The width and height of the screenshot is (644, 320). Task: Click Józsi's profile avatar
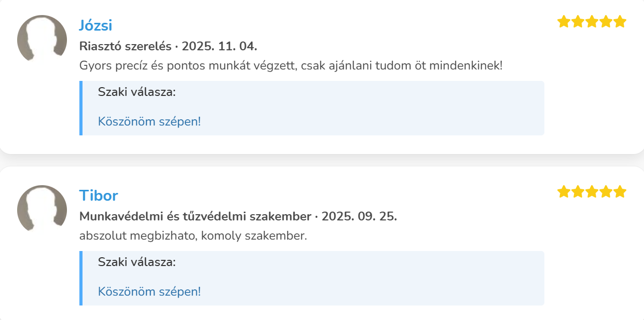42,39
